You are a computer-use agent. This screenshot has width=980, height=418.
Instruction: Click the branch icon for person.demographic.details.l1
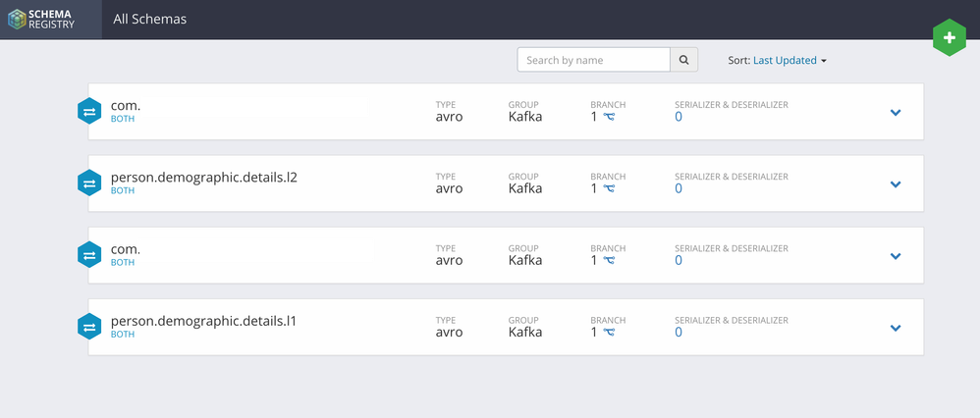tap(609, 332)
